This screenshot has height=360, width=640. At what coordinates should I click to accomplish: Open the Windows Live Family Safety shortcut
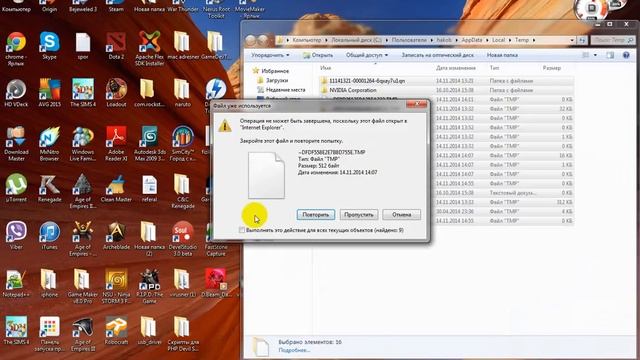click(83, 144)
